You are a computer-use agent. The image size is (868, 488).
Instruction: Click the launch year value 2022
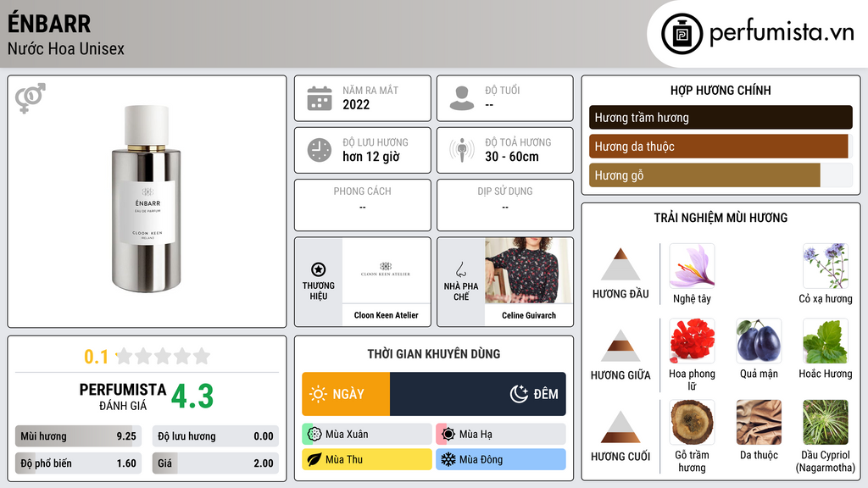pos(356,104)
